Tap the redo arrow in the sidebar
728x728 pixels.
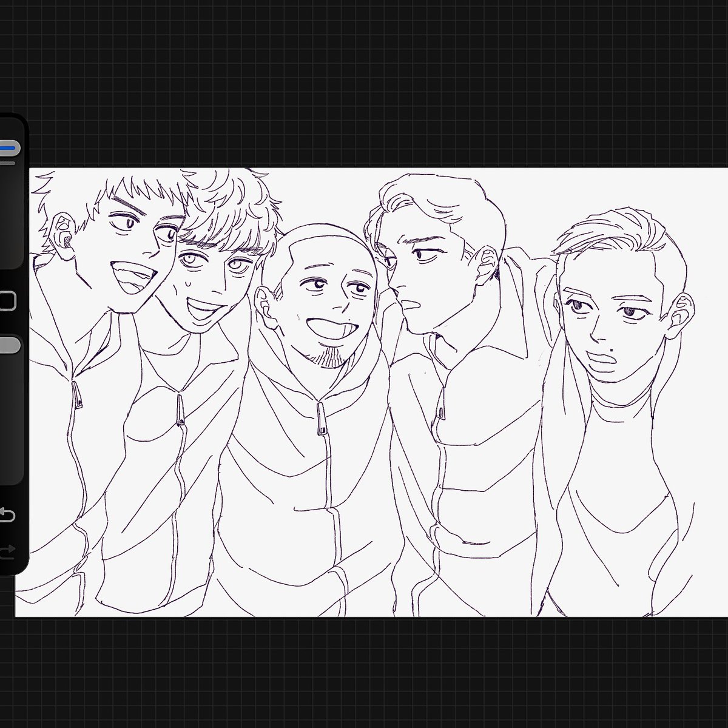6,551
